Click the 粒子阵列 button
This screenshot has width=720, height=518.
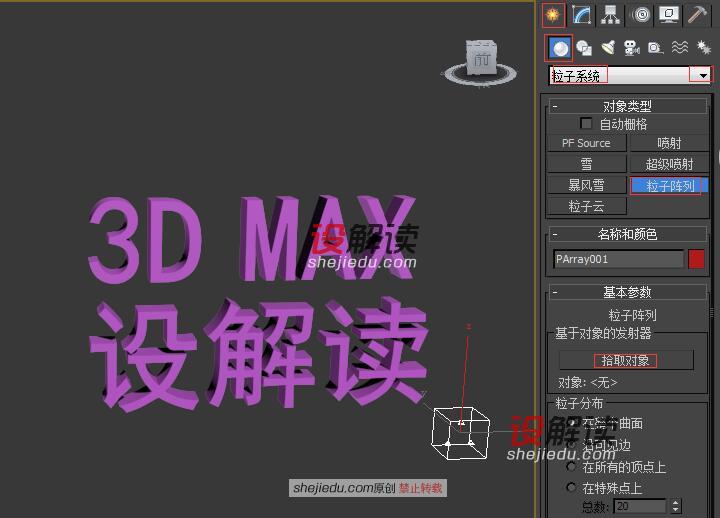pos(669,186)
